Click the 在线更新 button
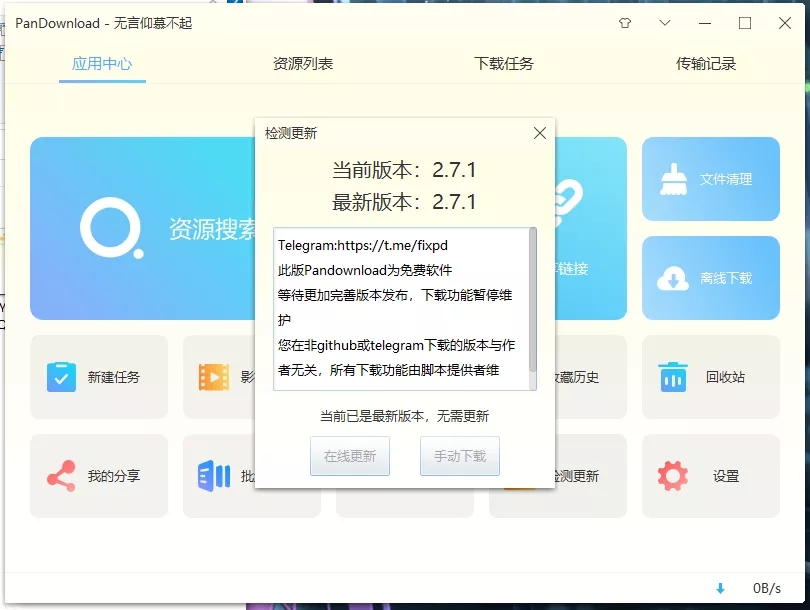810x610 pixels. pos(350,456)
